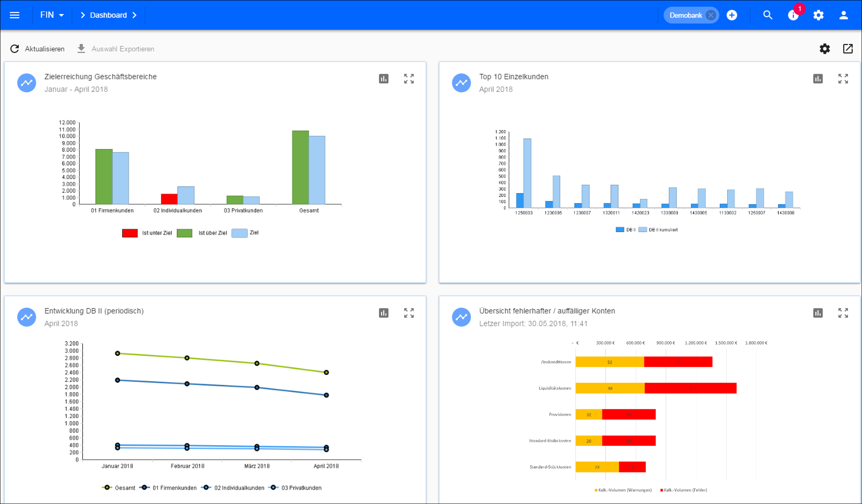Expand chevron after Dashboard breadcrumb
Screen dimensions: 862x504
(x=135, y=15)
